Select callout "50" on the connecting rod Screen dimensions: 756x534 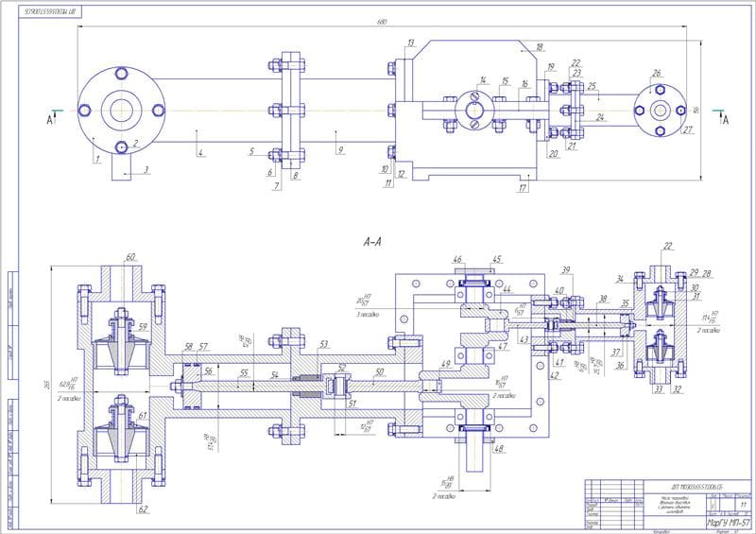click(x=380, y=371)
